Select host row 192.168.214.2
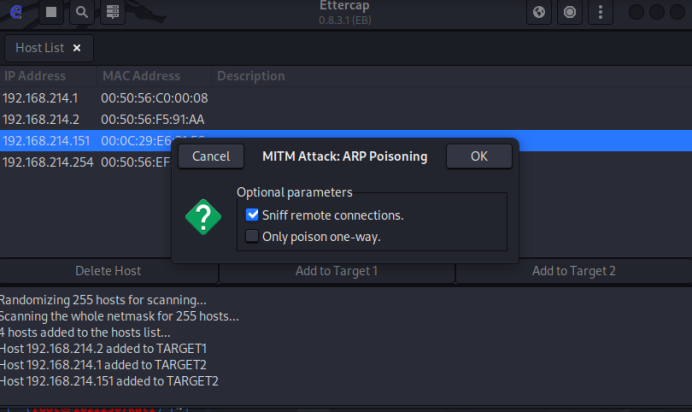This screenshot has height=412, width=692. (x=346, y=120)
